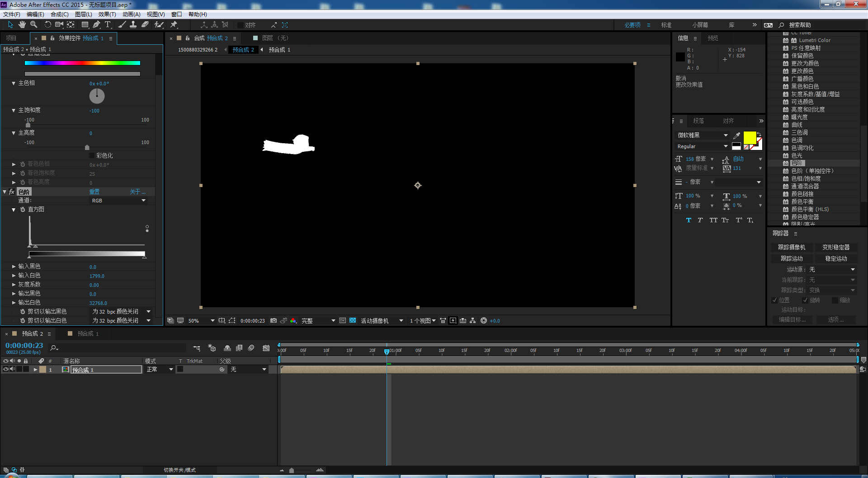Open show channel RGB color icon

point(293,321)
